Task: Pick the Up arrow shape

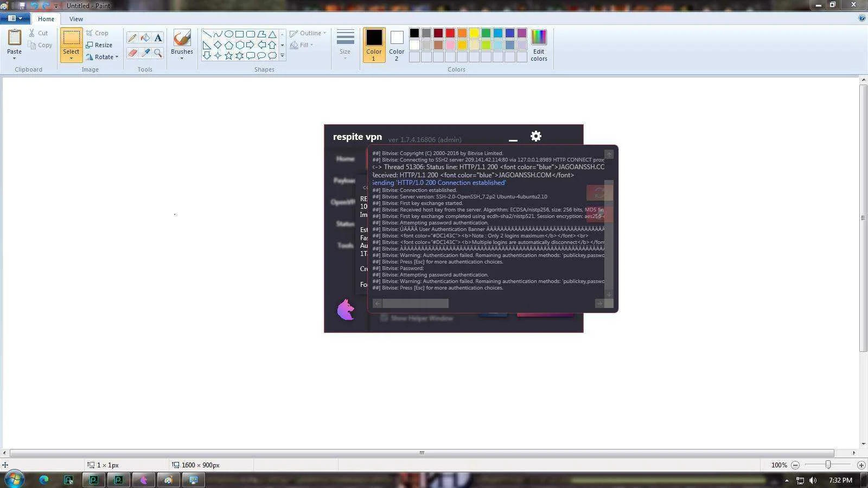Action: click(272, 44)
